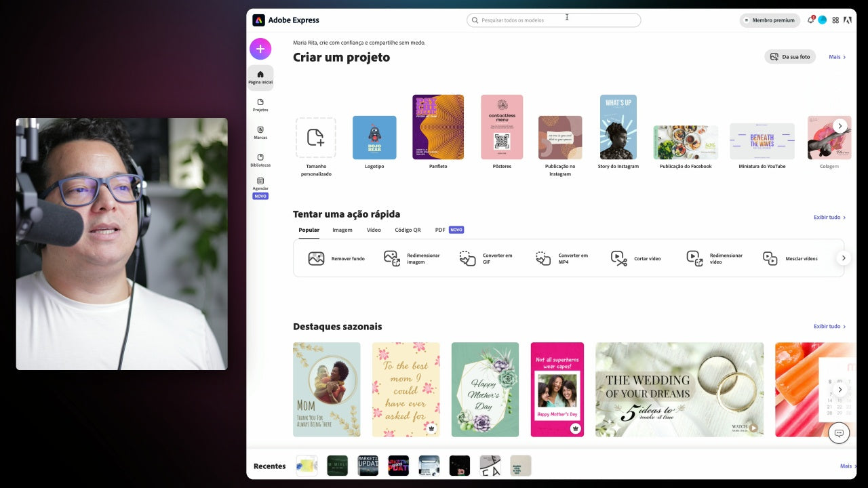Viewport: 868px width, 488px height.
Task: Open the last beige recent thumbnail
Action: 521,466
